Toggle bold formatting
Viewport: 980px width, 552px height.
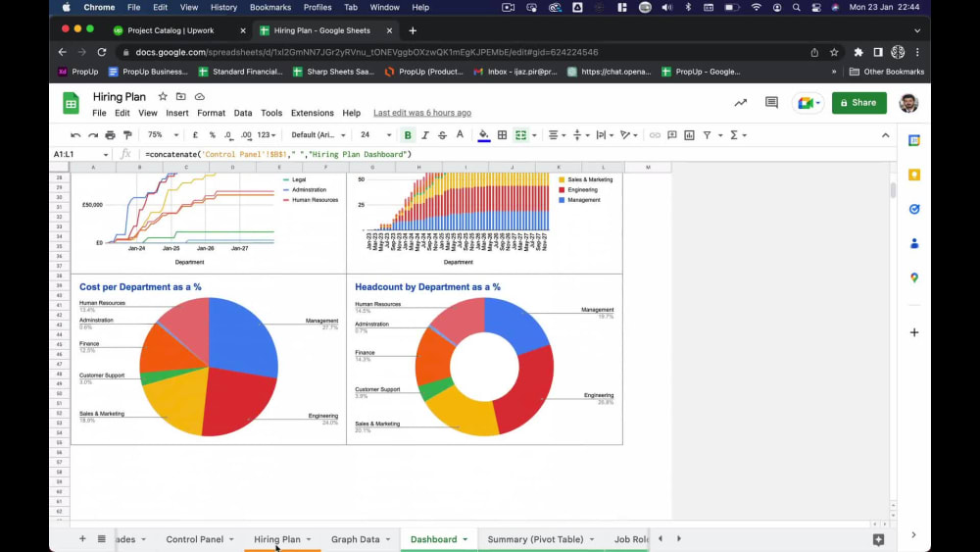coord(408,135)
